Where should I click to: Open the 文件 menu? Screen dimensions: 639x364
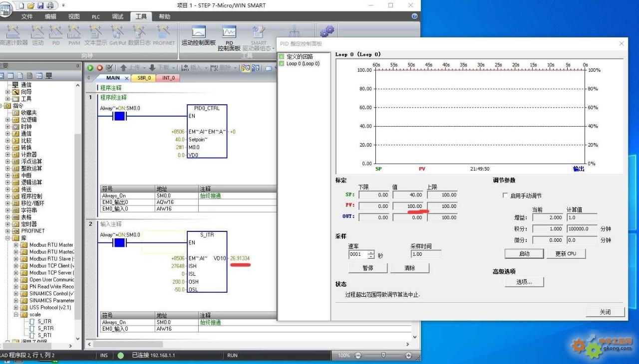tap(27, 16)
